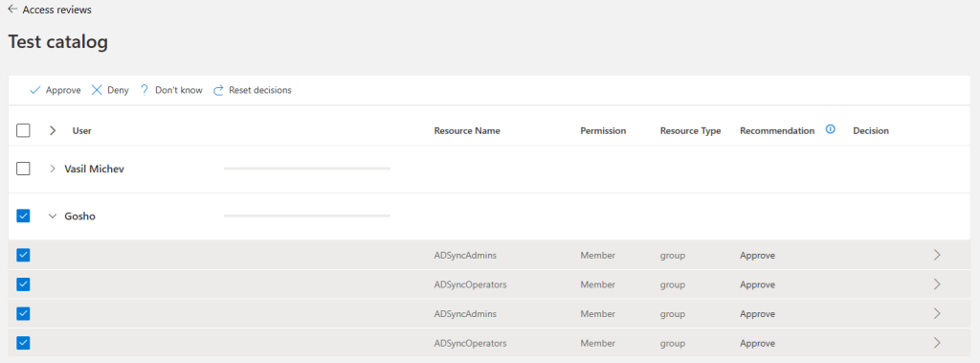Click the Vasil Michev user name
Viewport: 980px width, 363px height.
tap(95, 169)
